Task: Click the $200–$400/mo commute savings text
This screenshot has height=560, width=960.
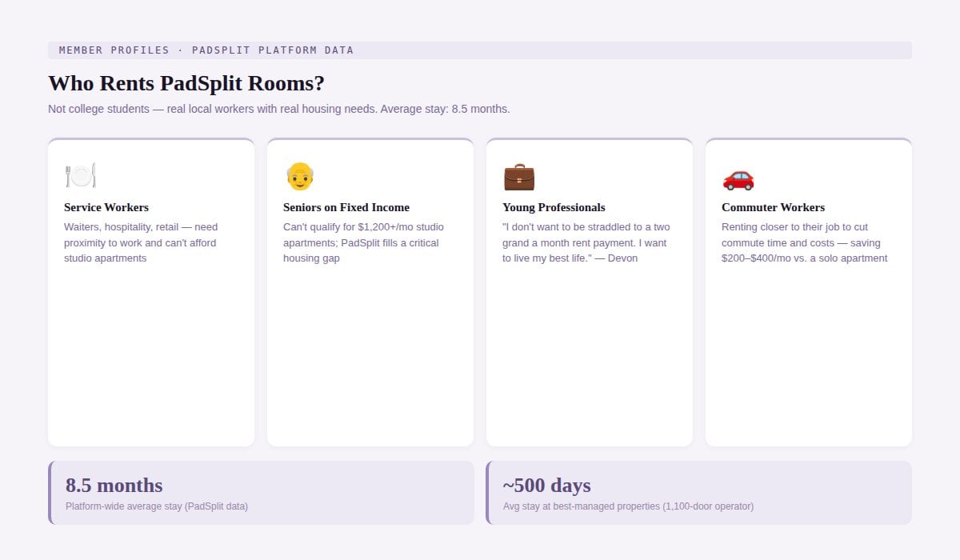Action: (804, 242)
